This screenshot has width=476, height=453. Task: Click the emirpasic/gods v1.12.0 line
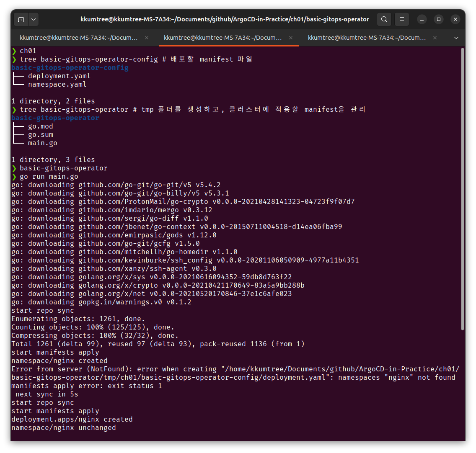click(x=114, y=235)
